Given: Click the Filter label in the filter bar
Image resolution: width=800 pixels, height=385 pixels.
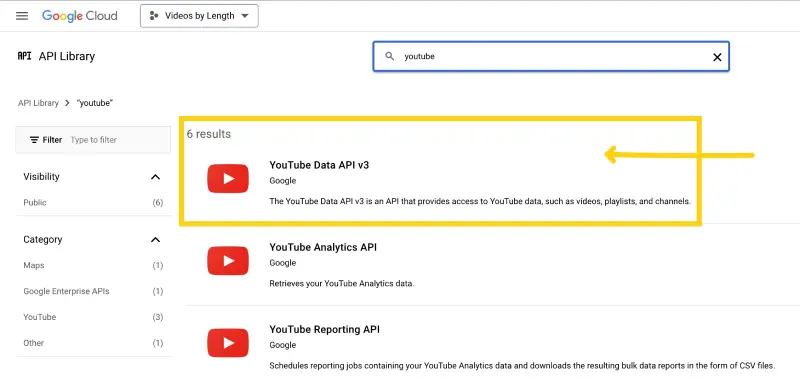Looking at the screenshot, I should tap(53, 140).
